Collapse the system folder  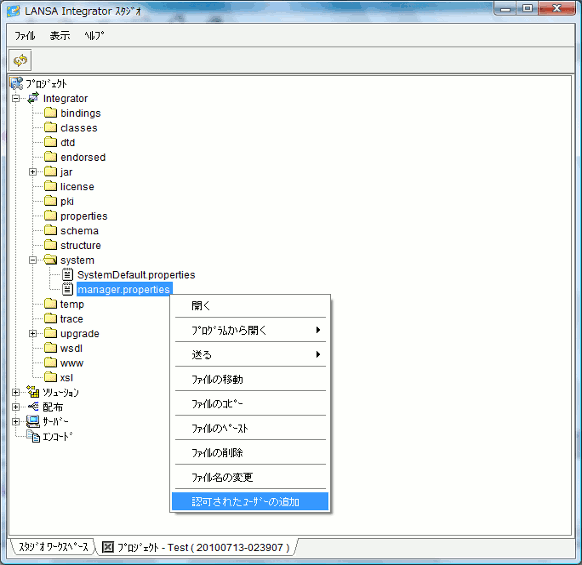[33, 260]
